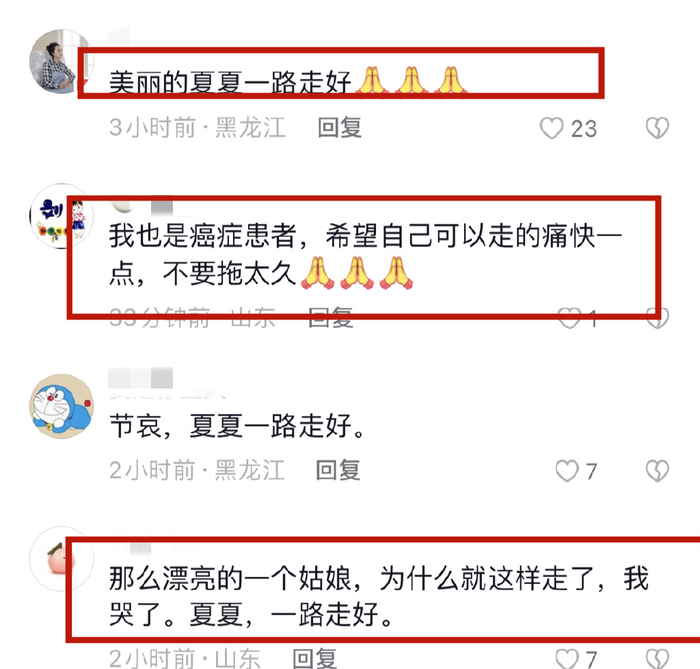Image resolution: width=700 pixels, height=669 pixels.
Task: Like the cancer patient's comment from 山东
Action: [570, 318]
